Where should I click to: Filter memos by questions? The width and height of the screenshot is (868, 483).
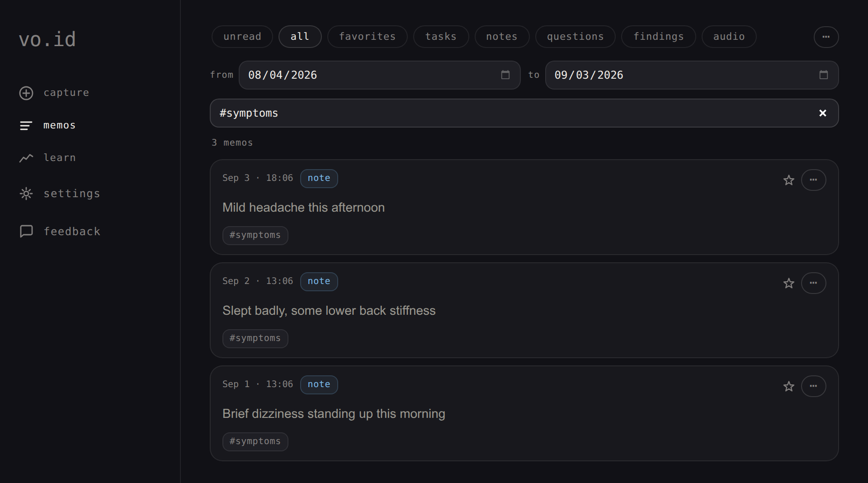point(576,37)
